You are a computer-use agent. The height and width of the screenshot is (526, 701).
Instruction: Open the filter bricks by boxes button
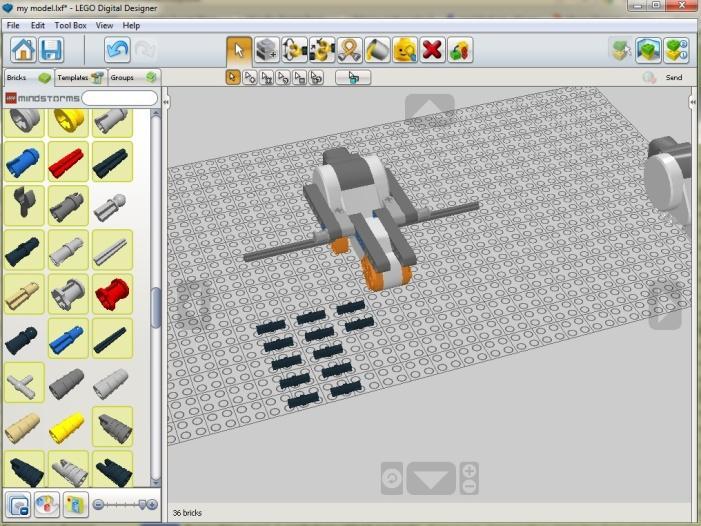76,505
